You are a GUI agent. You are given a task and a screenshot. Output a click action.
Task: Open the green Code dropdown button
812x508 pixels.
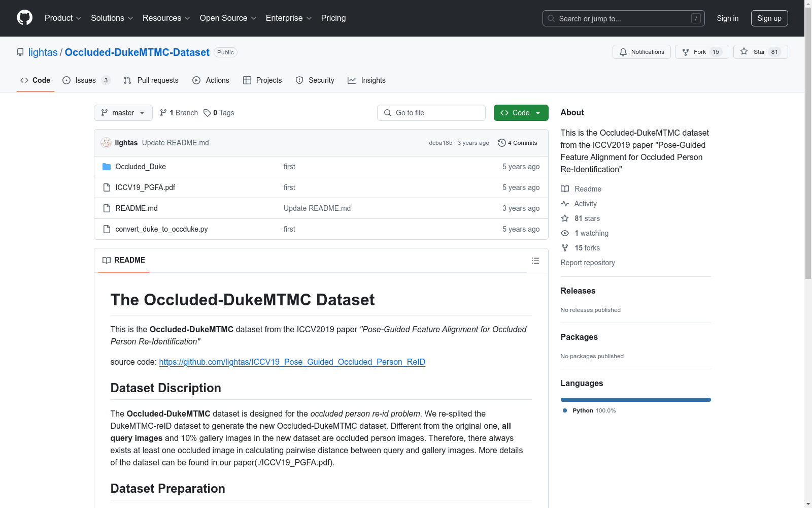[x=521, y=113]
